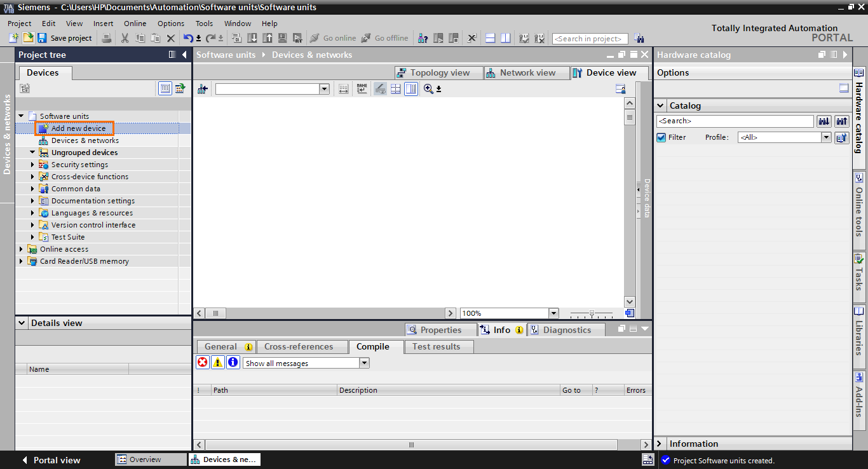Open the Project menu

(x=20, y=24)
